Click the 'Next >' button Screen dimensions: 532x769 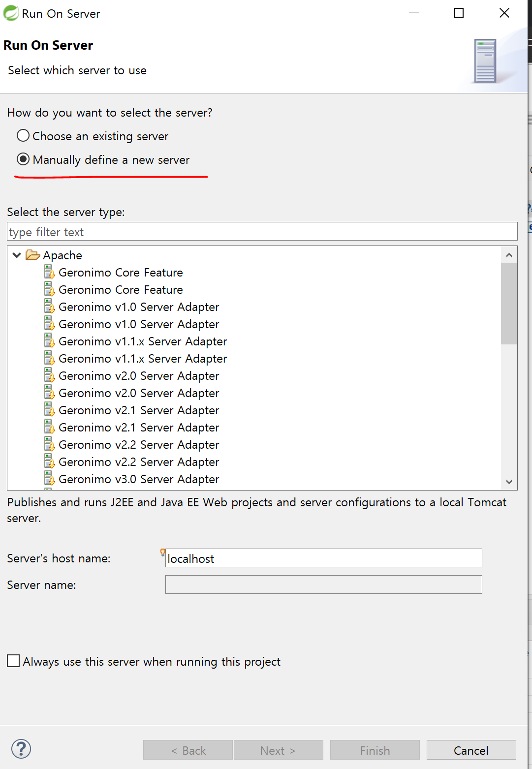[x=279, y=750]
